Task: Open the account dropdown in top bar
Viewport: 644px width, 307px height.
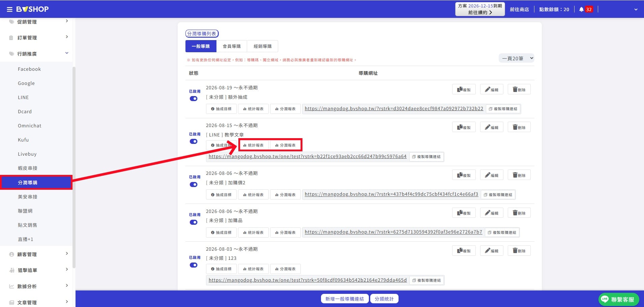Action: click(636, 9)
